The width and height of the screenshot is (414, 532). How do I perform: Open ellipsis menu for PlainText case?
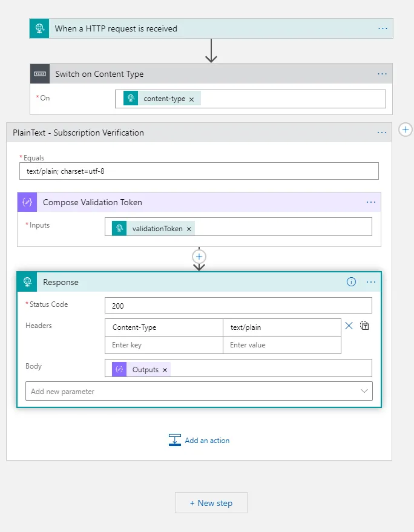click(x=382, y=133)
